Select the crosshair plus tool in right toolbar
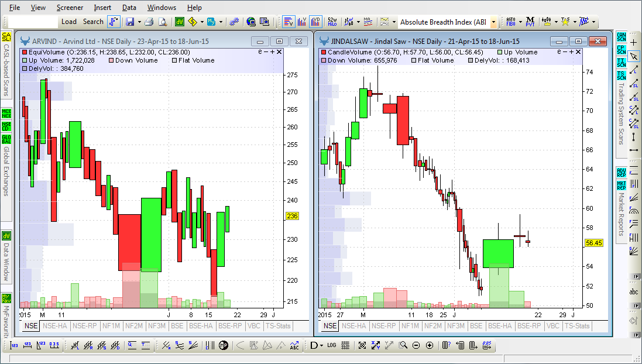The image size is (642, 364). point(634,42)
